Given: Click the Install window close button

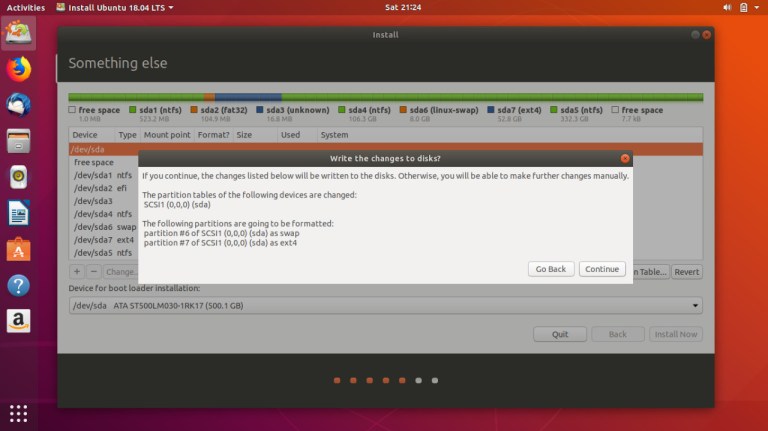Looking at the screenshot, I should point(706,35).
